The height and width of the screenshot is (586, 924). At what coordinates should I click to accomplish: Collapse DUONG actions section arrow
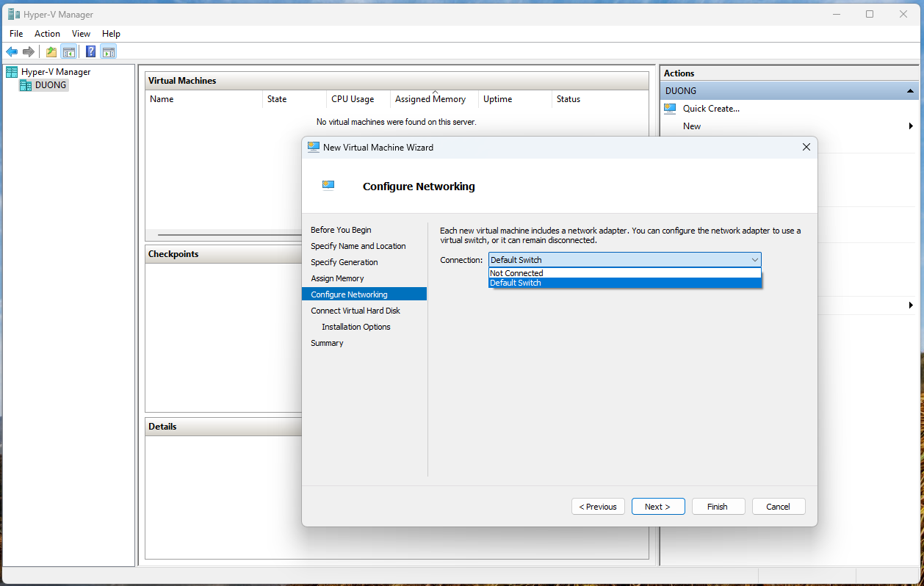pos(911,91)
